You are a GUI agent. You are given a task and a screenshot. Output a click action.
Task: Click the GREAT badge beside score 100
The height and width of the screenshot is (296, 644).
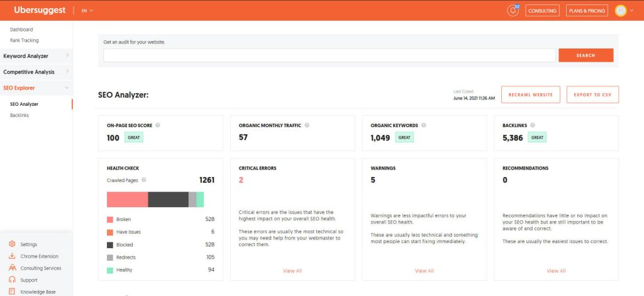pyautogui.click(x=134, y=138)
